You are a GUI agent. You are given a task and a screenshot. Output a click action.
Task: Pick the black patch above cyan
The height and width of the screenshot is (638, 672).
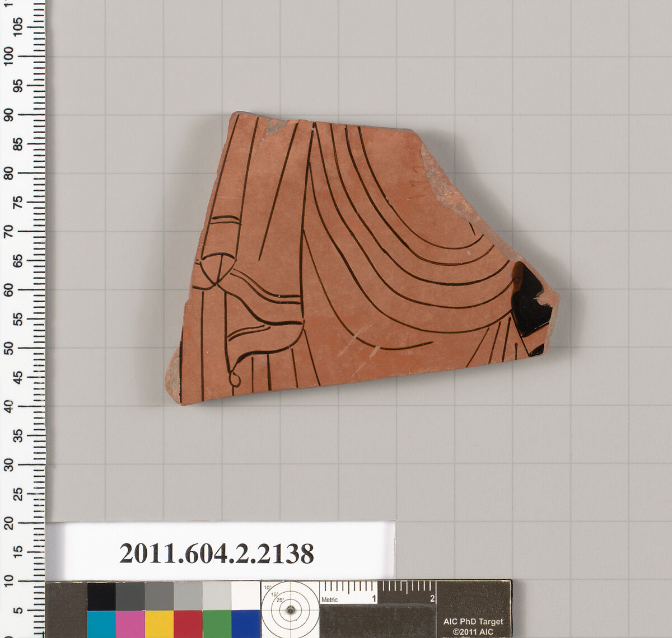click(101, 596)
